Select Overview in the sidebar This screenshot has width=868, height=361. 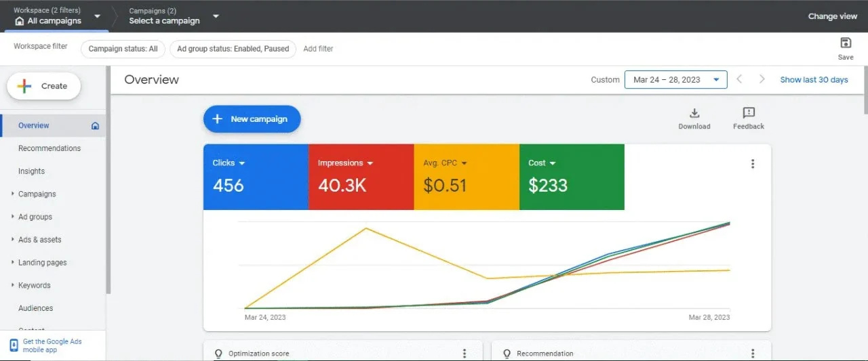(x=53, y=125)
